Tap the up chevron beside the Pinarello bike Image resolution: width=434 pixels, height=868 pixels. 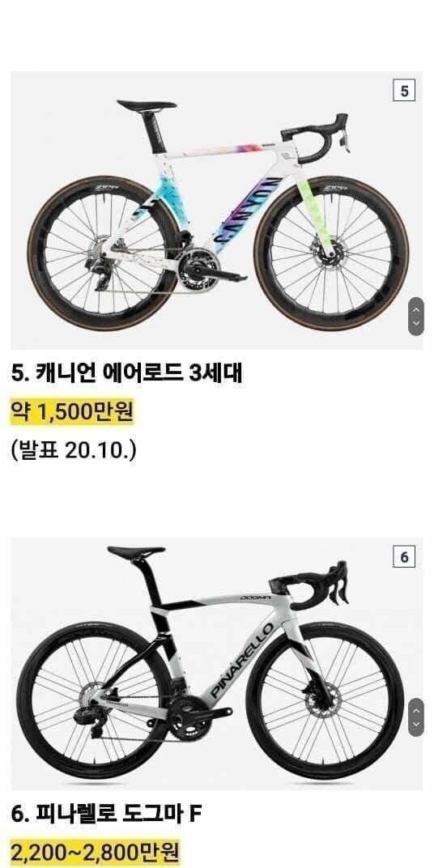[415, 712]
